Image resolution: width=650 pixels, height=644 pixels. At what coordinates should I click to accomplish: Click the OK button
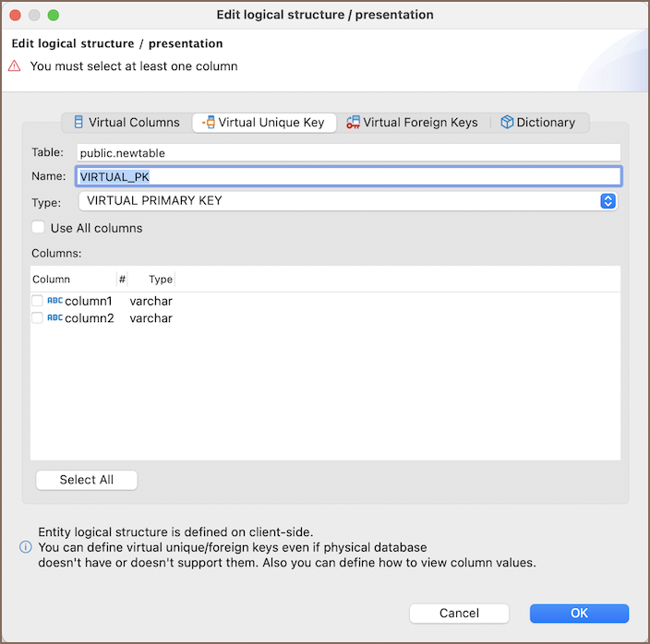pos(579,613)
